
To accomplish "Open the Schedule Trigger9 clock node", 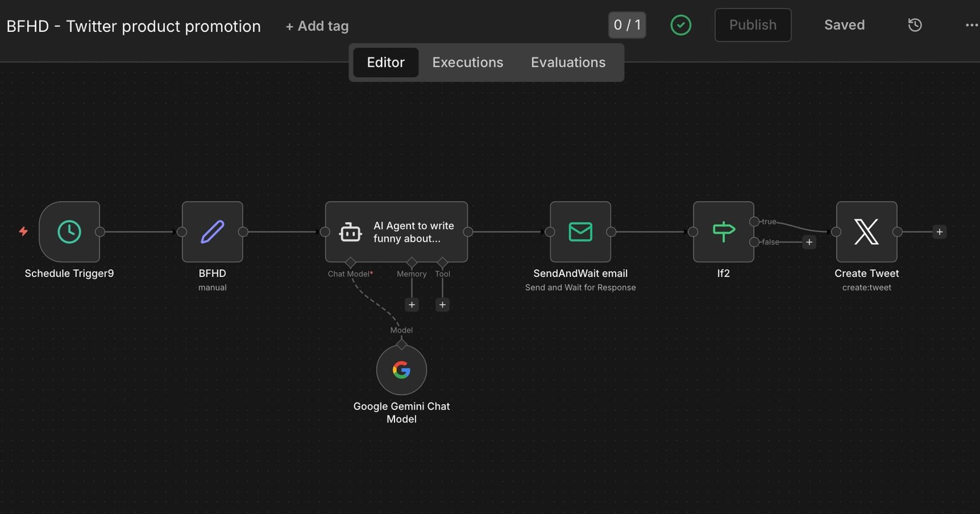I will pos(69,232).
